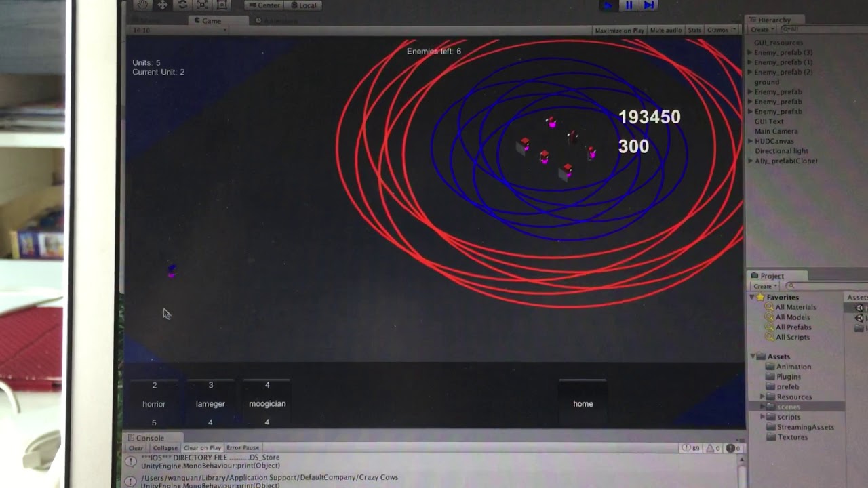Click the Textures folder icon

tap(770, 437)
